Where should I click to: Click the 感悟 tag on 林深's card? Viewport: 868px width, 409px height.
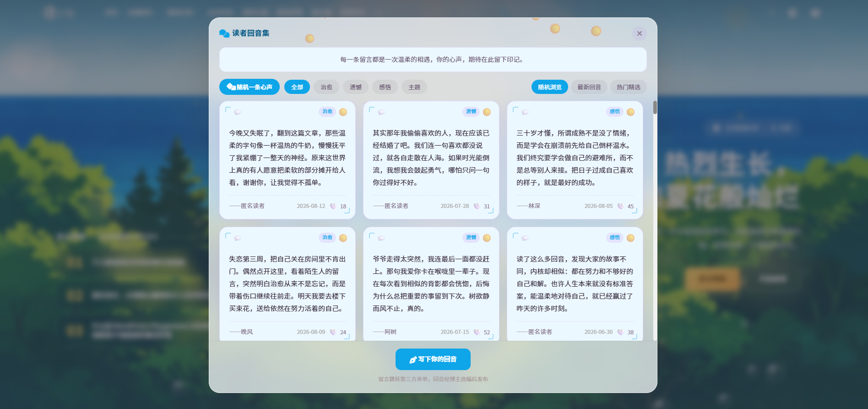[615, 112]
